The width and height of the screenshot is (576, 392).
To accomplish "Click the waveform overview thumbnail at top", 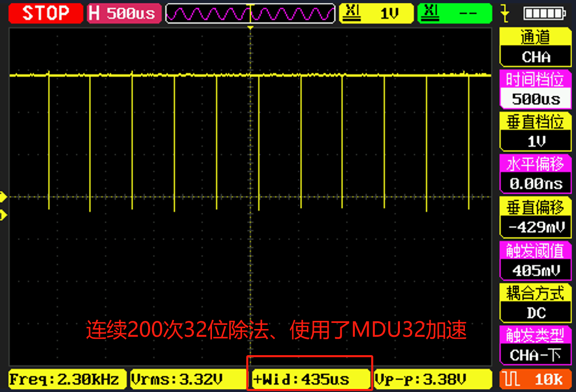I will click(250, 14).
